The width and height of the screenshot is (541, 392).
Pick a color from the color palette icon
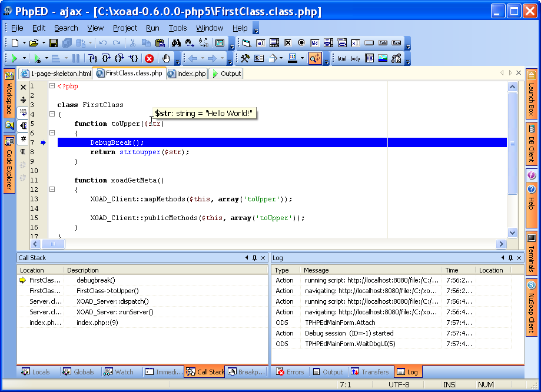click(x=293, y=58)
